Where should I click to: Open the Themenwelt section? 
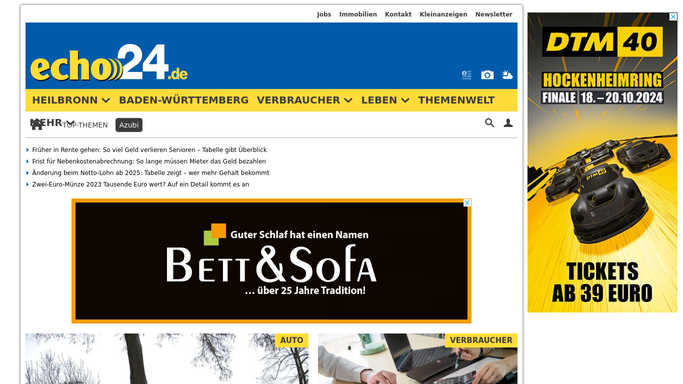[456, 100]
